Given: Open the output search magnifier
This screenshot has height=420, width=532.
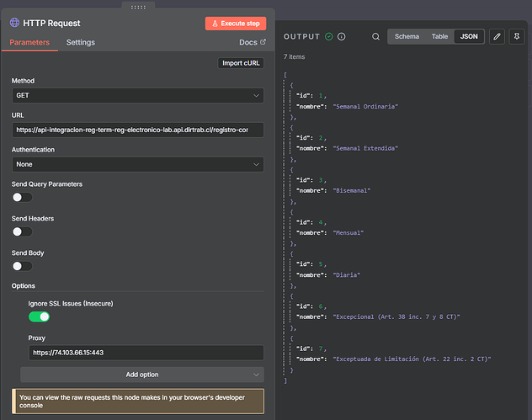Looking at the screenshot, I should pos(375,37).
